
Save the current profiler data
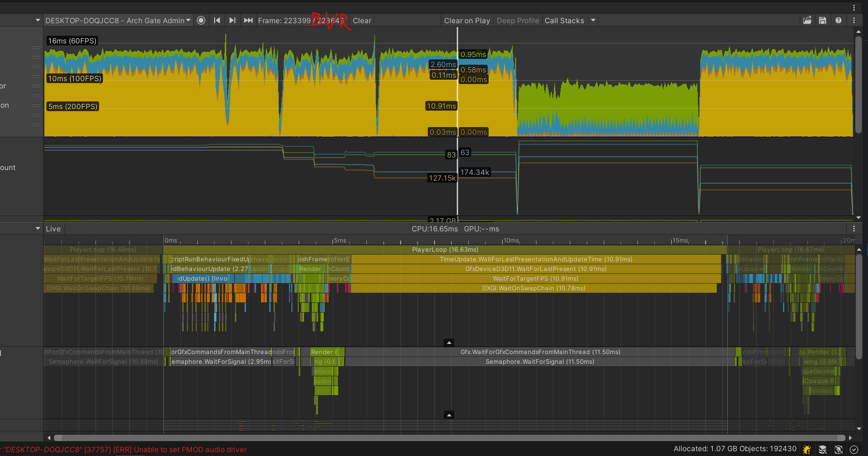point(823,20)
